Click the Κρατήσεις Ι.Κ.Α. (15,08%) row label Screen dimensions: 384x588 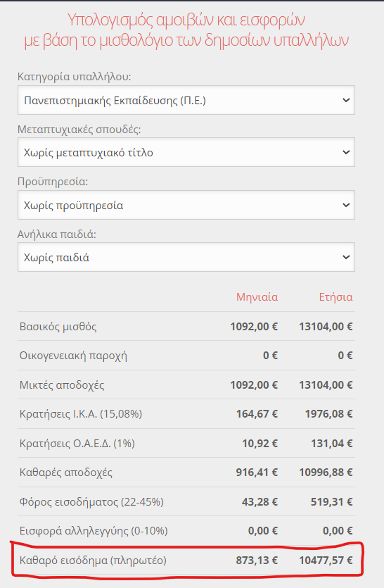(81, 414)
